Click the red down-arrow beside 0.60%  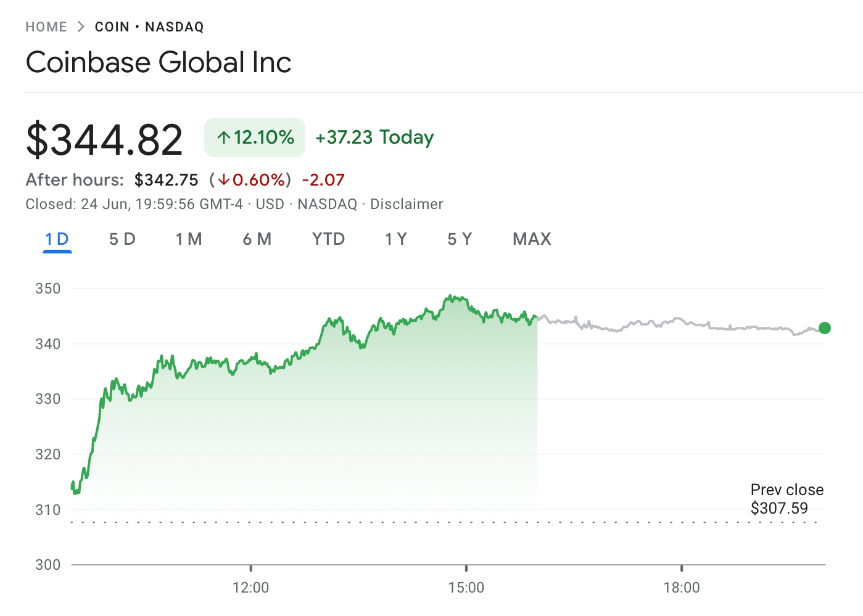click(x=223, y=180)
